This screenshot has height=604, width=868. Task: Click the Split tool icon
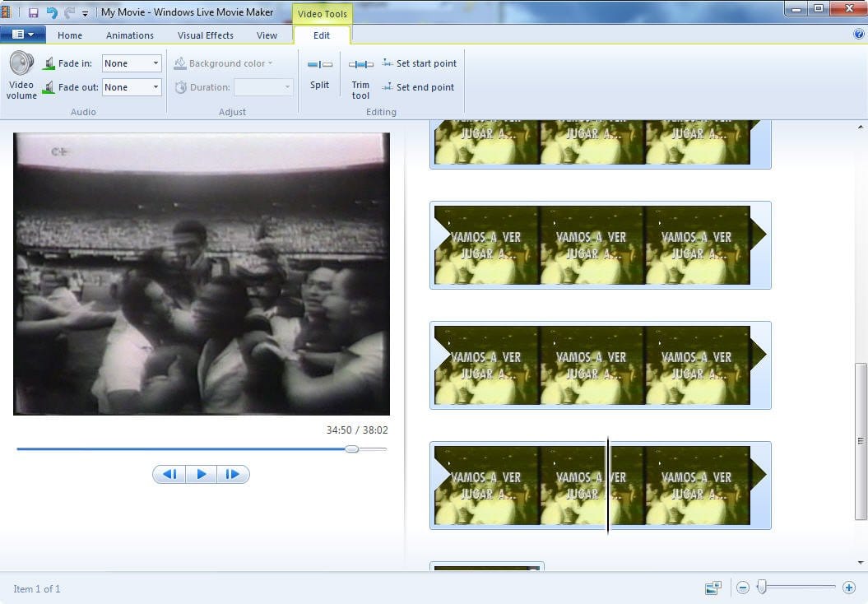320,64
